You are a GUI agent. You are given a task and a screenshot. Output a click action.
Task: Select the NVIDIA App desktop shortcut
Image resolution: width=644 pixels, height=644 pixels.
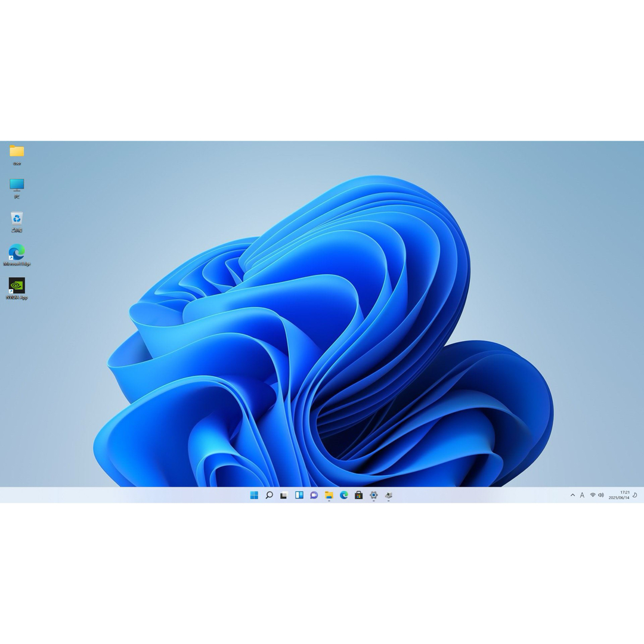point(17,289)
